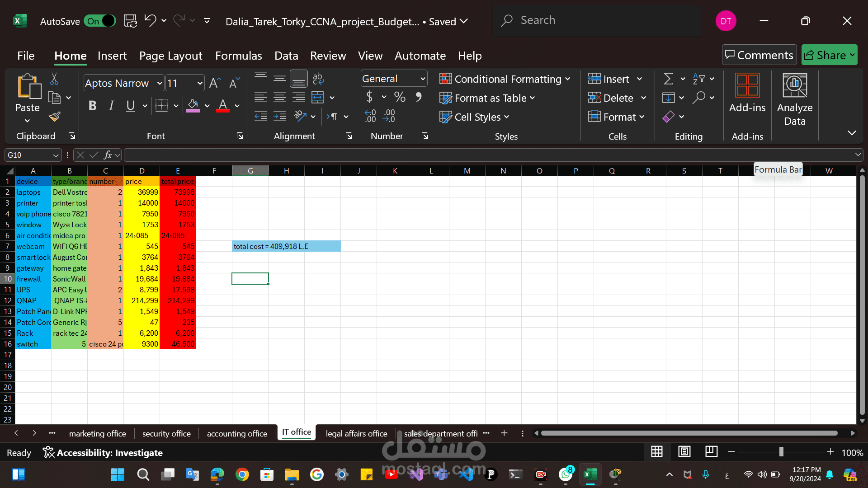868x488 pixels.
Task: Toggle Align Right horizontal alignment
Action: (299, 98)
